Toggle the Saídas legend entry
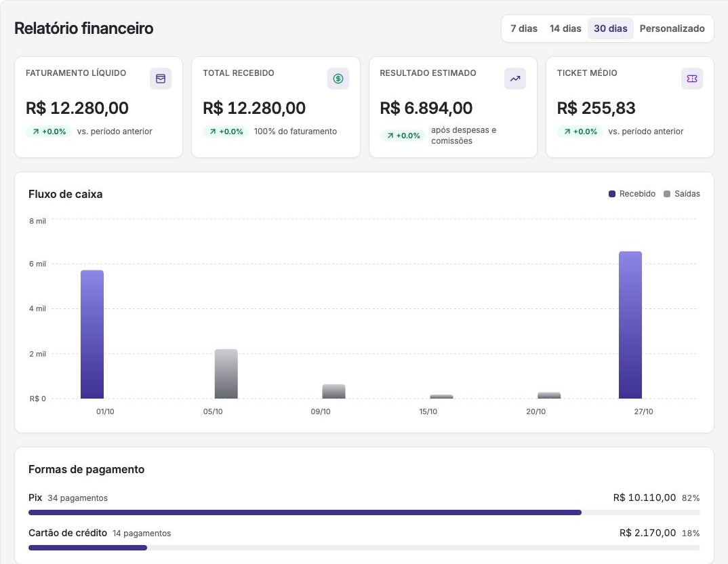Image resolution: width=728 pixels, height=564 pixels. point(682,194)
